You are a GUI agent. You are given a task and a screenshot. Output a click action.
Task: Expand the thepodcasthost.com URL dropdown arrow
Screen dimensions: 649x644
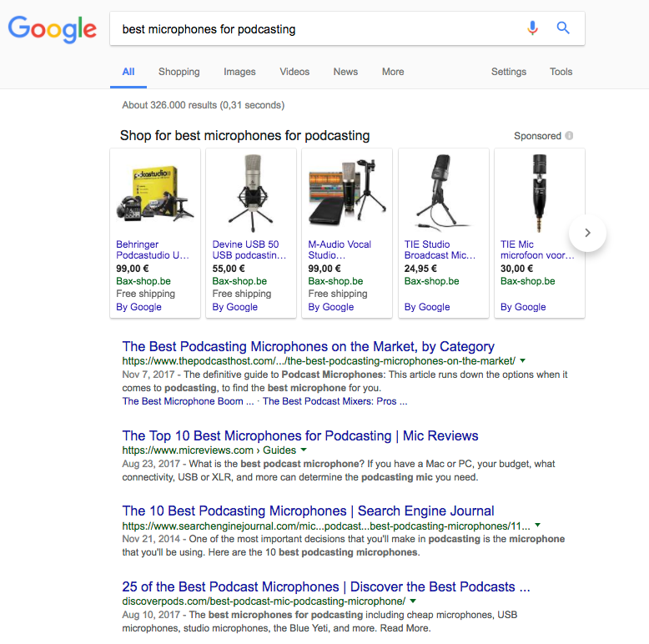pyautogui.click(x=523, y=360)
